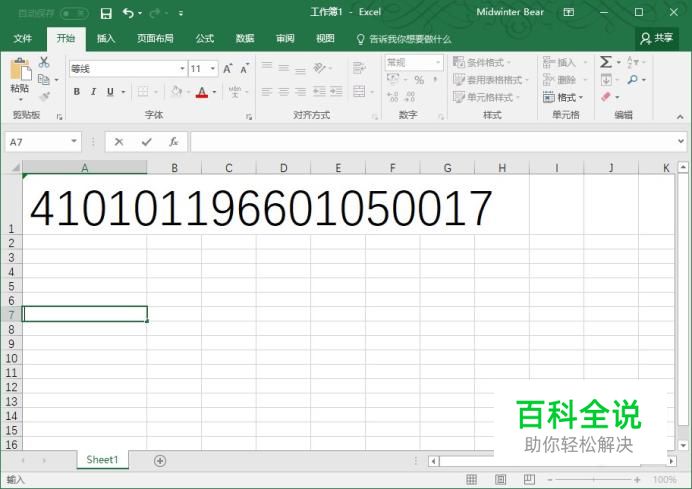Screen dimensions: 692x489
Task: Toggle Italic formatting
Action: 93,92
